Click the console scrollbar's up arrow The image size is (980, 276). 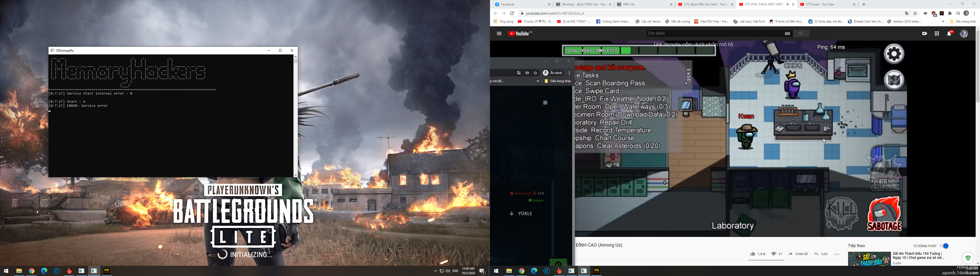(296, 56)
